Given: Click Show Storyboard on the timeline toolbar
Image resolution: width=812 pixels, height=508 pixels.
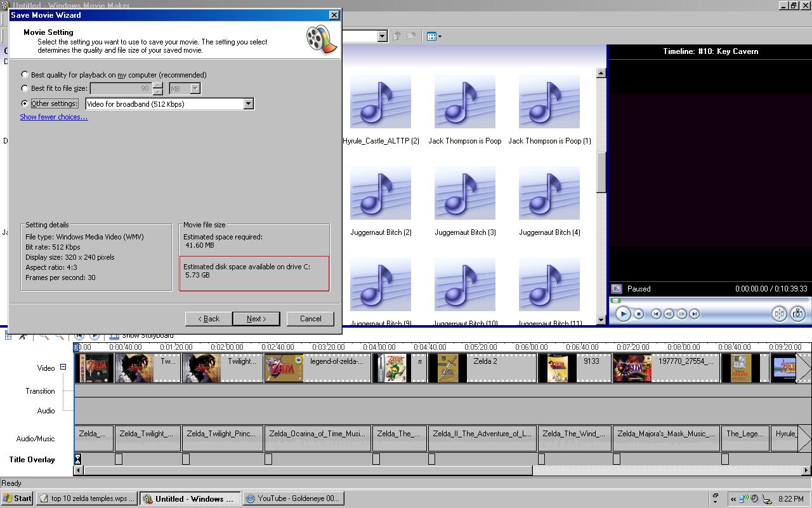Looking at the screenshot, I should [x=141, y=335].
